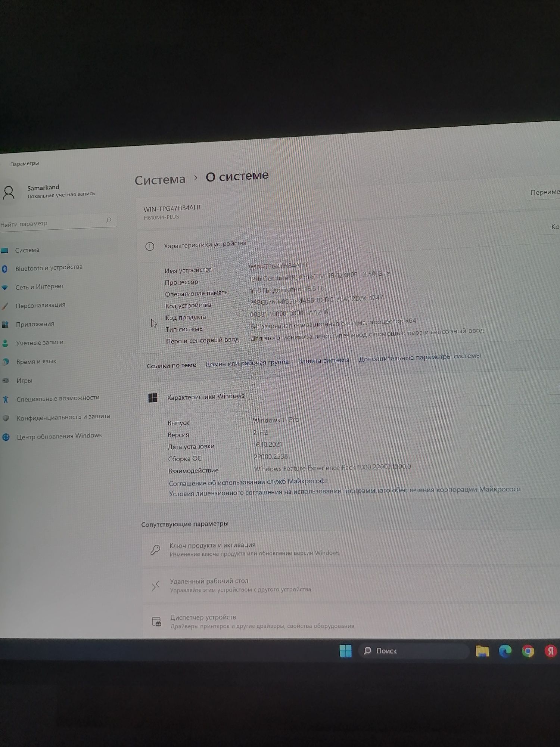This screenshot has height=747, width=560.
Task: Click the version value 21H2
Action: click(x=261, y=433)
